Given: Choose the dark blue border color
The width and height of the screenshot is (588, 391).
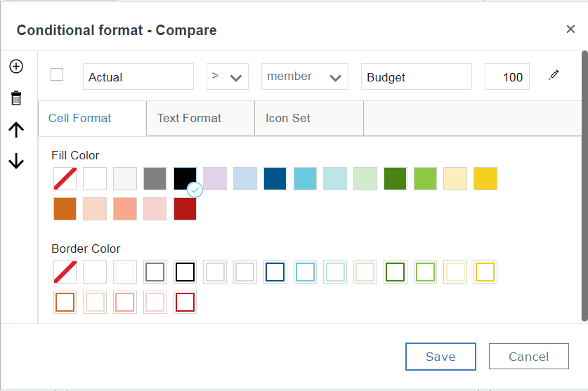Looking at the screenshot, I should tap(275, 272).
